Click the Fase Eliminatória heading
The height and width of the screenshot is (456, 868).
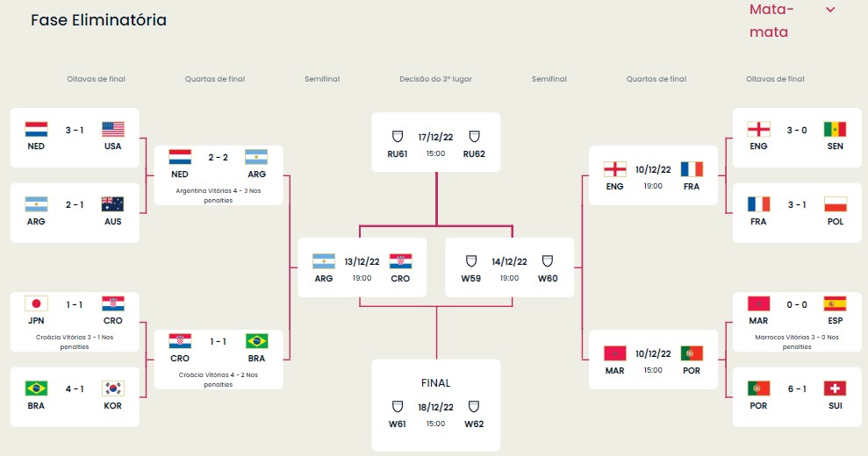pyautogui.click(x=98, y=20)
